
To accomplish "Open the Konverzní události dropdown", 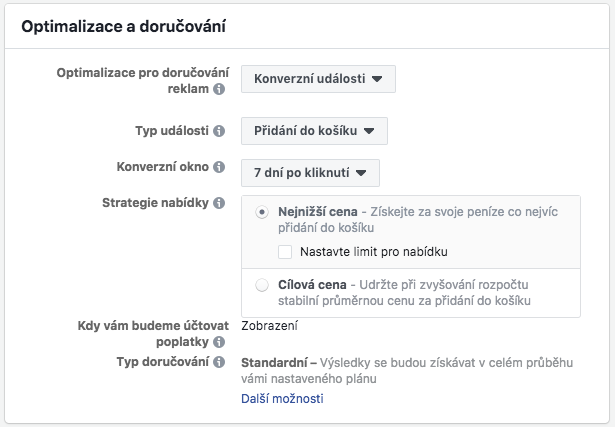I will pos(318,79).
